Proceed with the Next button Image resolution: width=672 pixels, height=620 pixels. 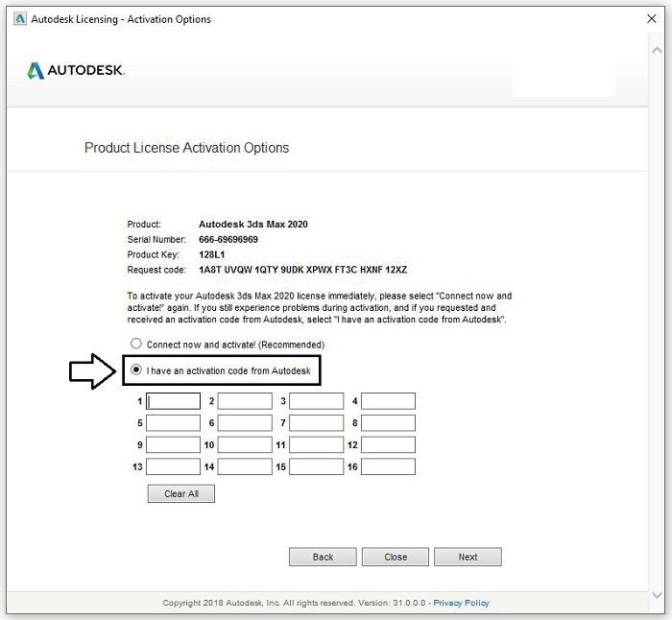point(468,557)
